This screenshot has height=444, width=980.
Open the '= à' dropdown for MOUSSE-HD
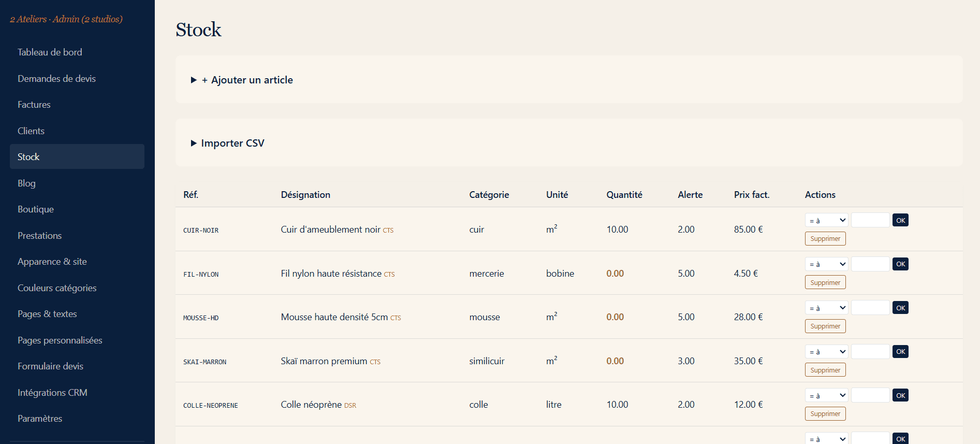point(826,308)
